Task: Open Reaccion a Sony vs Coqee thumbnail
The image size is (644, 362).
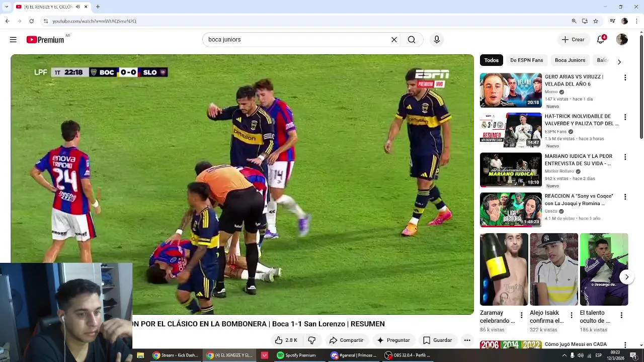Action: coord(511,210)
